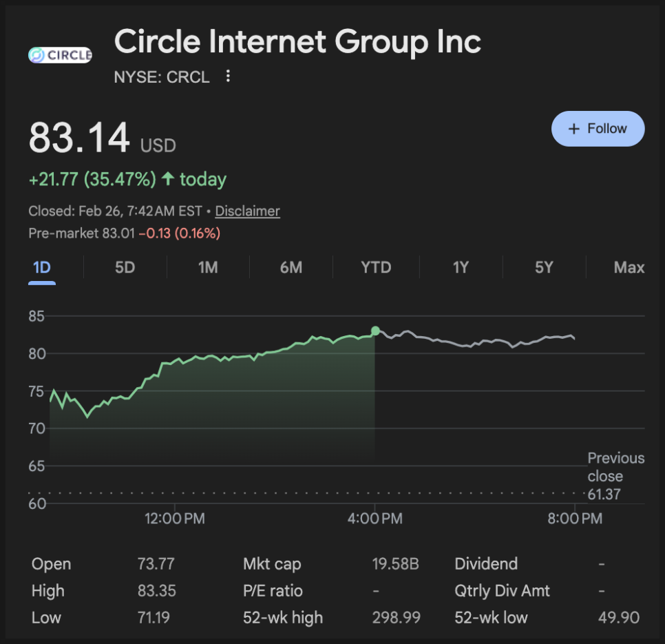Click the 83.14 current price
Screen dimensions: 665x644
click(79, 138)
